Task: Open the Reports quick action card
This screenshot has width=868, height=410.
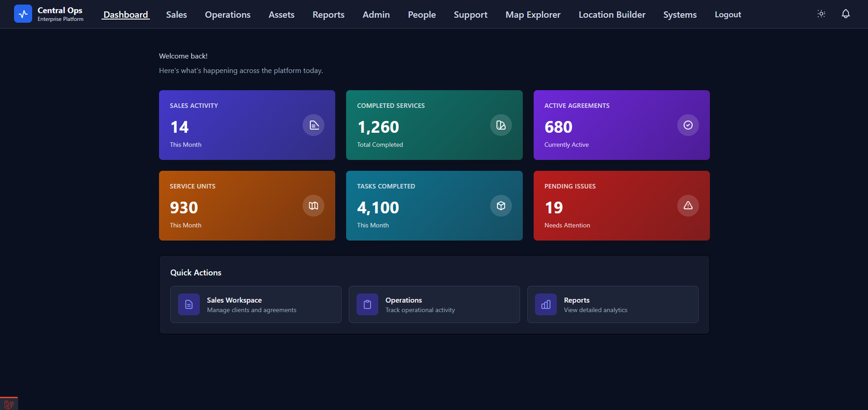Action: 612,304
